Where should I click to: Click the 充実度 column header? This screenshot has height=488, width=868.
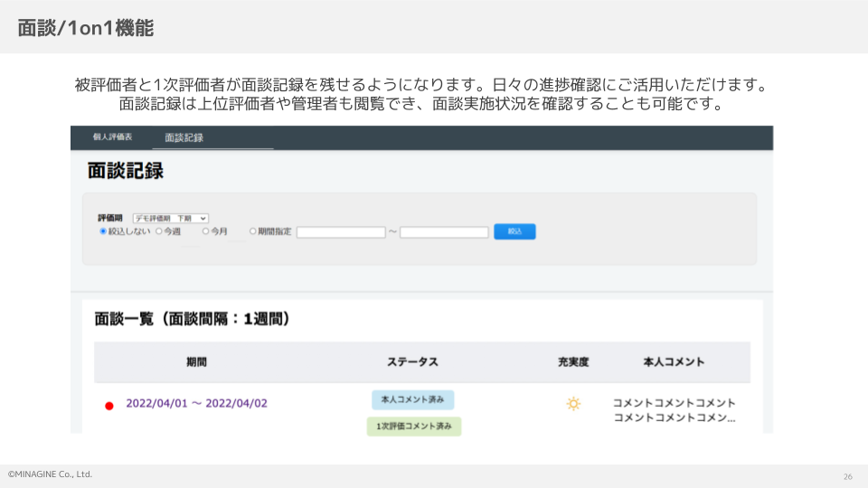(573, 361)
